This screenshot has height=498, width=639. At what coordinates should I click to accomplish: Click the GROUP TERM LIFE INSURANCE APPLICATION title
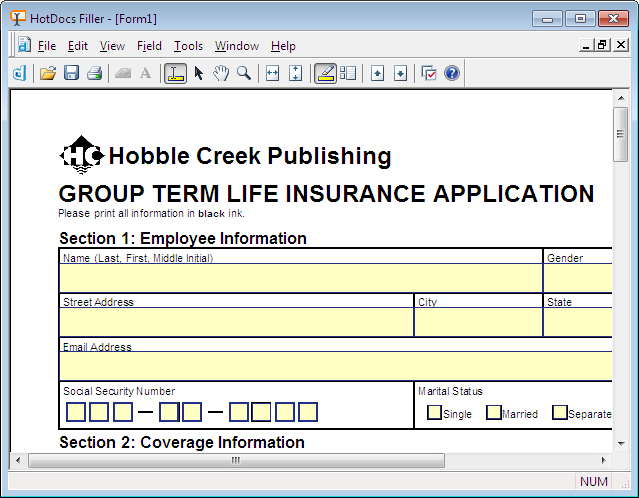(x=326, y=194)
